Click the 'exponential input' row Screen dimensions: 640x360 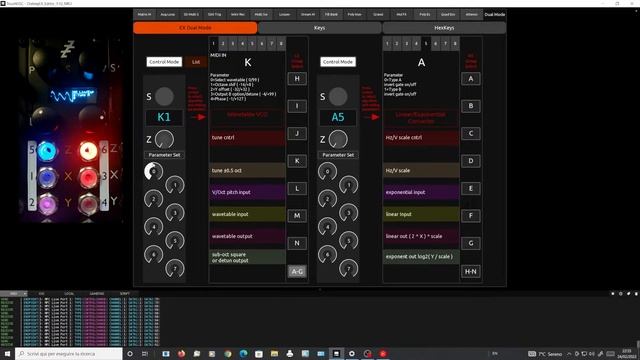click(x=421, y=192)
